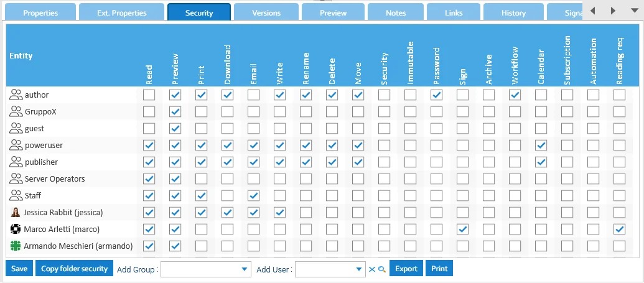Open the tab list dropdown arrow

635,11
